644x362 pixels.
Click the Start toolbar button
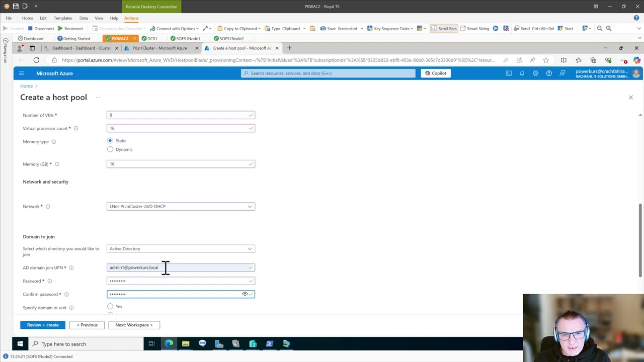(x=565, y=28)
